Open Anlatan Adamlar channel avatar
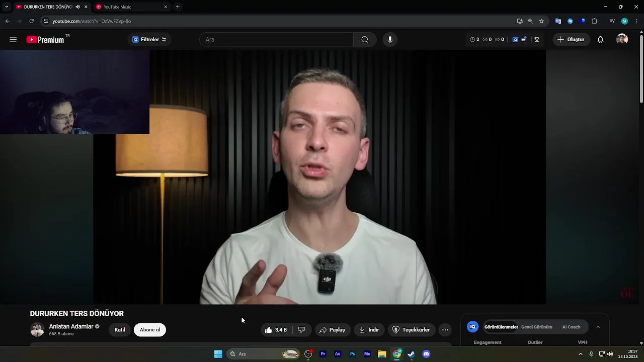Viewport: 644px width, 362px height. [x=37, y=330]
